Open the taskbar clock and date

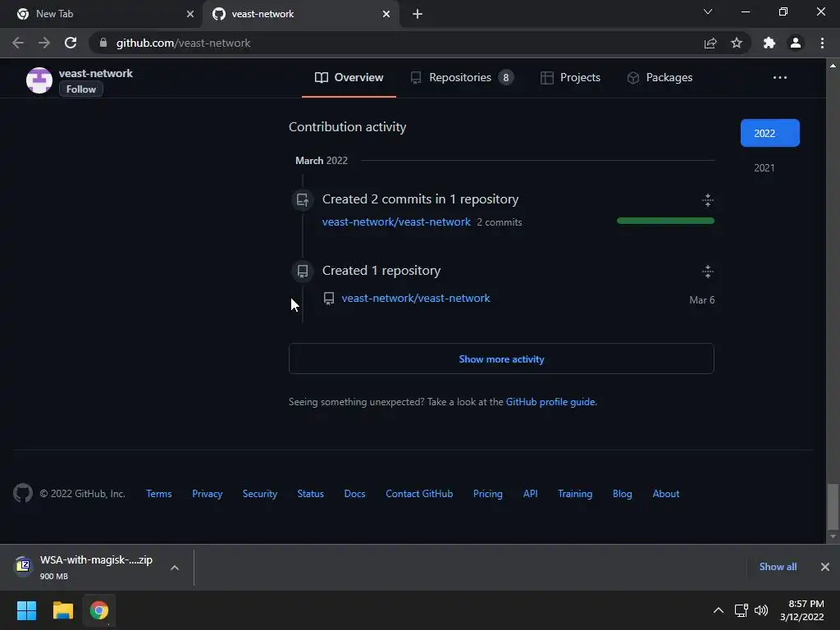[x=802, y=610]
